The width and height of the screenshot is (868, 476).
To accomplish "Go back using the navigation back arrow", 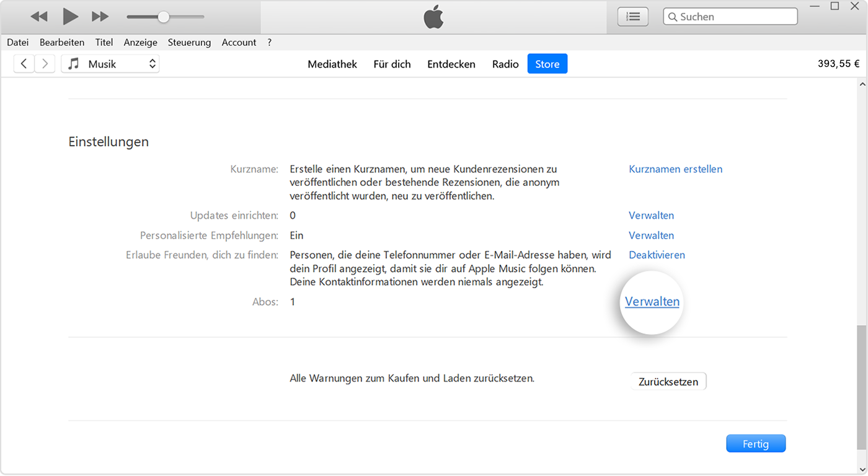I will (x=24, y=63).
